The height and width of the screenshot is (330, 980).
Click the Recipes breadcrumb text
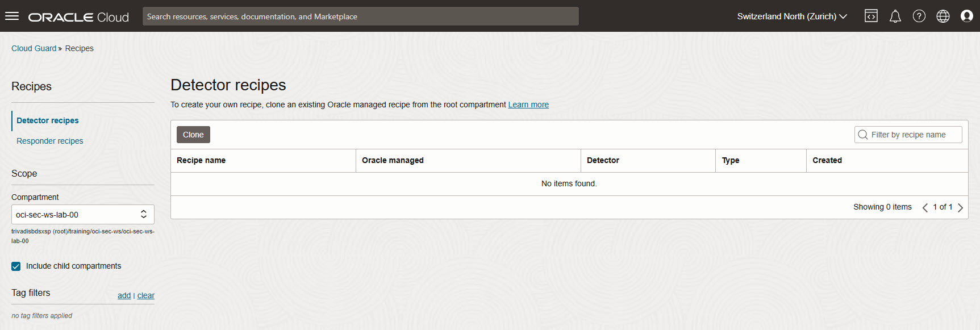[80, 48]
